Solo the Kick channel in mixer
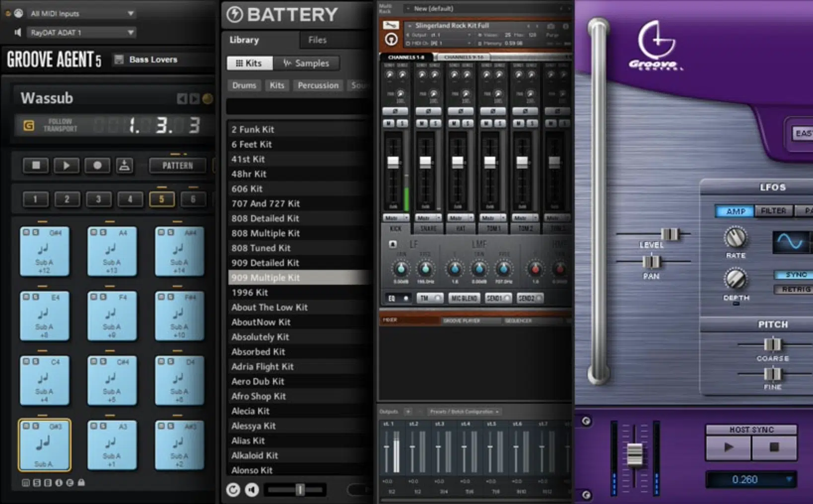 [x=402, y=124]
